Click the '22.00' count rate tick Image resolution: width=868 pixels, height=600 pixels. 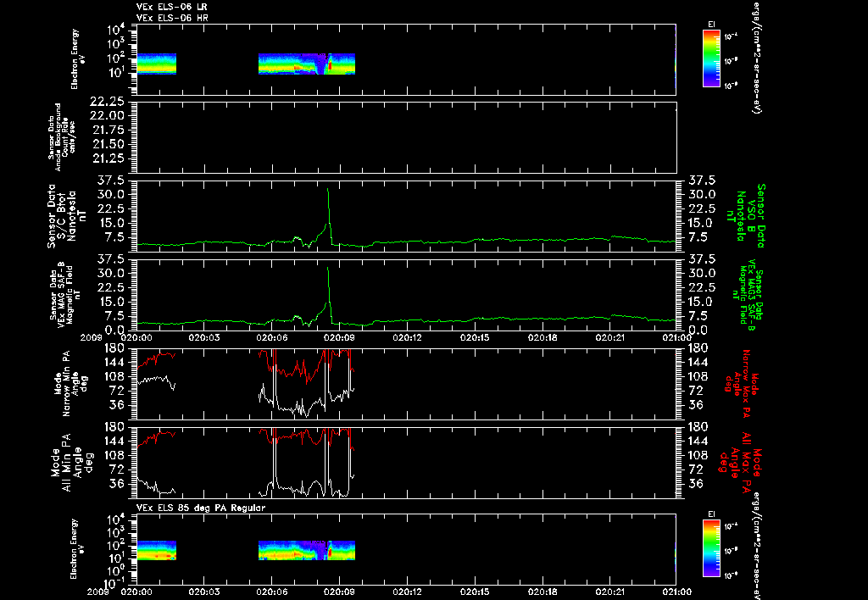tap(107, 115)
